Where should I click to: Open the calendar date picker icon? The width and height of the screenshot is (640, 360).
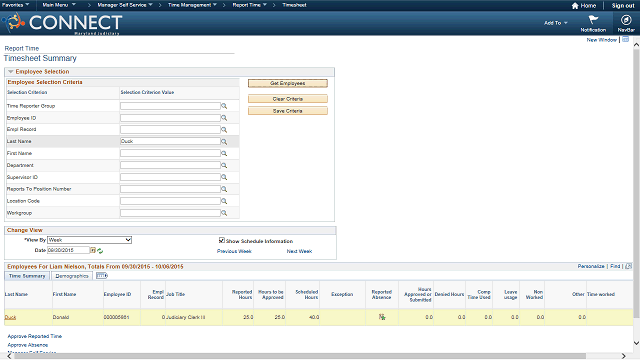pos(93,250)
